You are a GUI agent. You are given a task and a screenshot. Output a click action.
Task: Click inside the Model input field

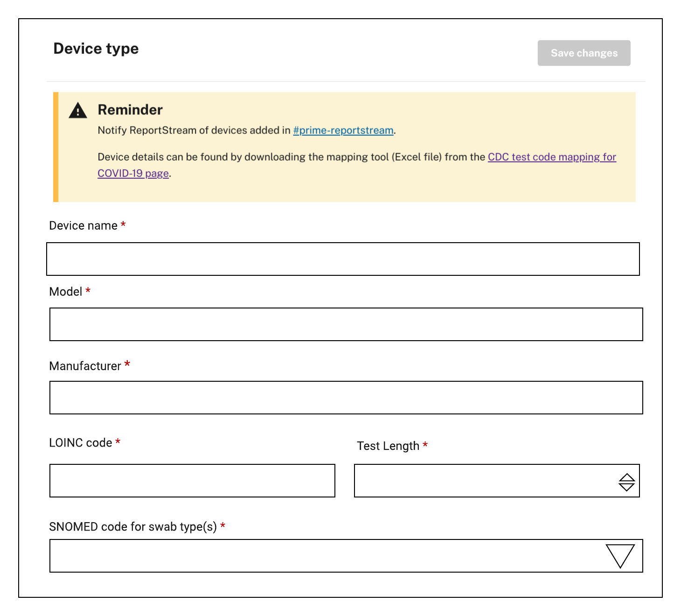tap(345, 324)
